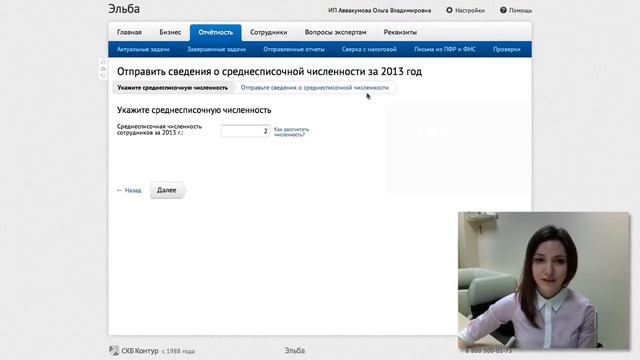This screenshot has width=640, height=360.
Task: Click the СКБ Контур logo icon
Action: pos(114,350)
